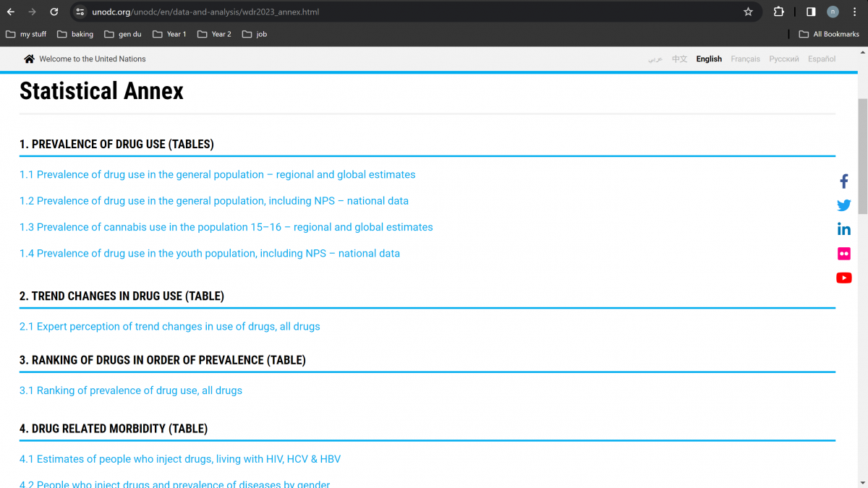
Task: Switch language to Chinese
Action: click(680, 59)
